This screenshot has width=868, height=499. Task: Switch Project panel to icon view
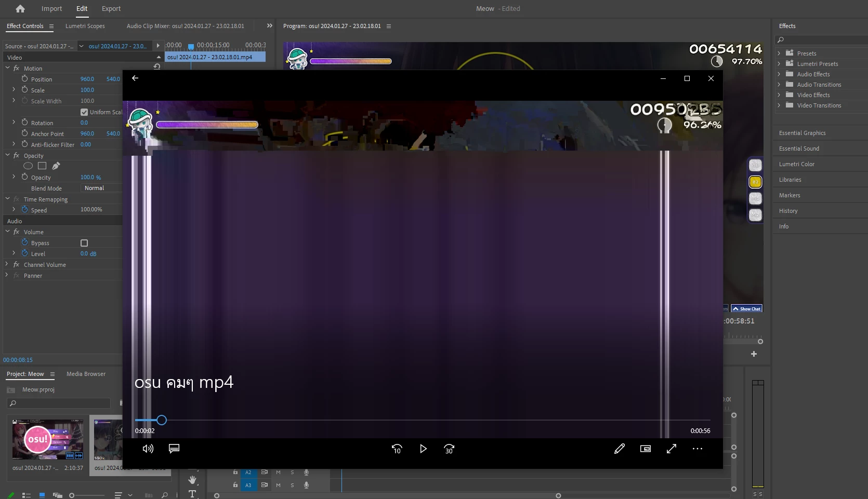coord(42,495)
